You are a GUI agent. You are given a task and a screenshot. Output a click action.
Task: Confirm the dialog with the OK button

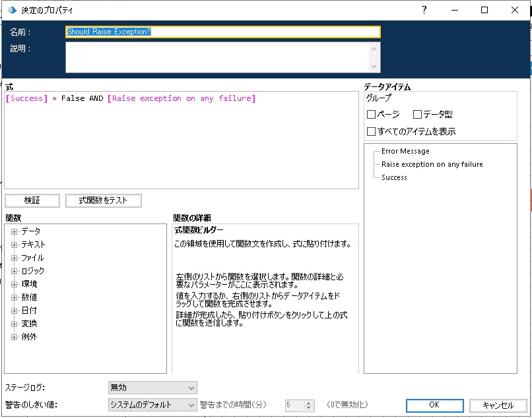click(434, 406)
